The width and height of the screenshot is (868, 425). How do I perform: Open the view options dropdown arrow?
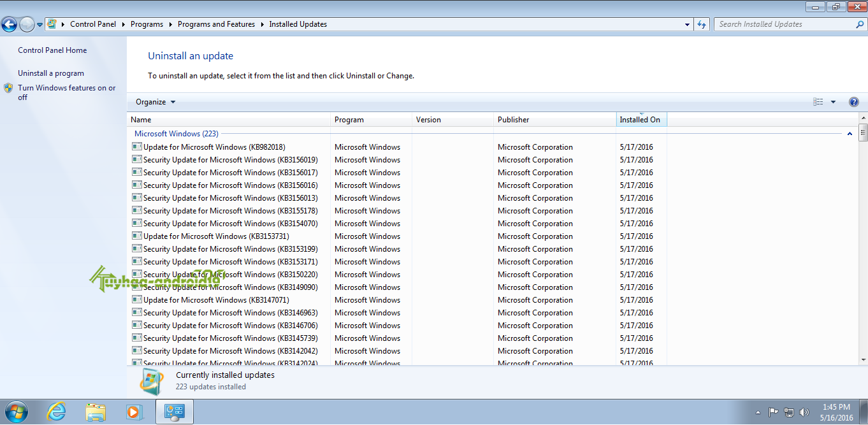click(833, 102)
